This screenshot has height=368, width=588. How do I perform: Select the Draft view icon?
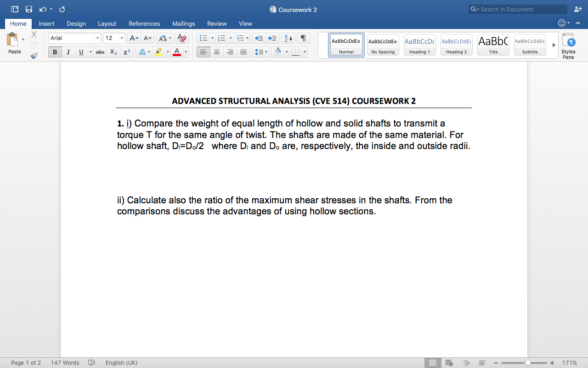pyautogui.click(x=481, y=362)
